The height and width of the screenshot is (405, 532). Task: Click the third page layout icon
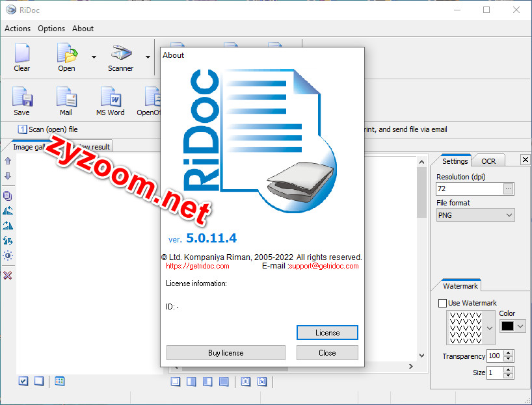click(207, 382)
